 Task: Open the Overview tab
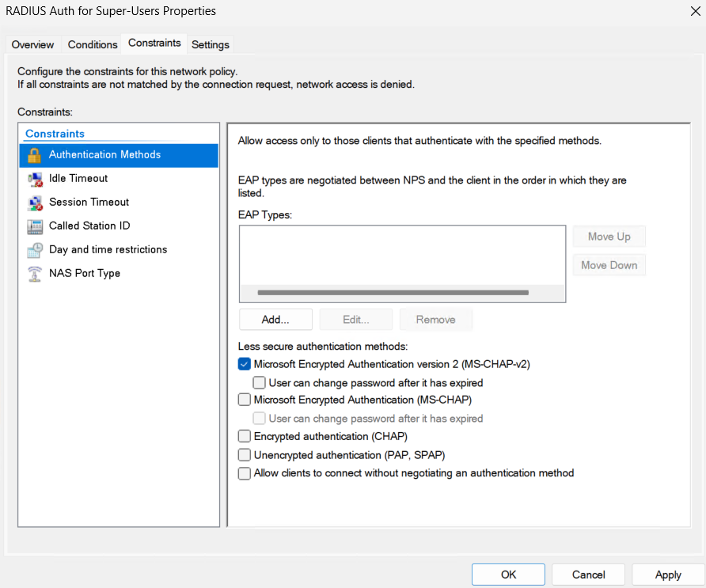point(33,44)
